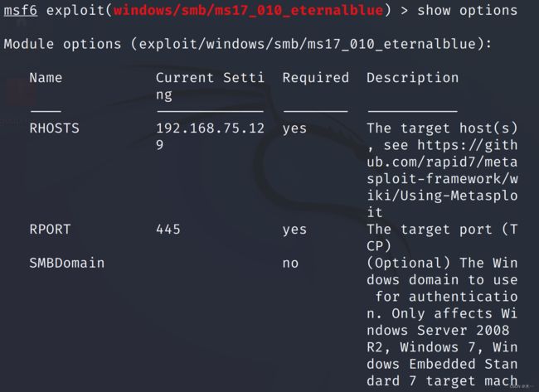The width and height of the screenshot is (539, 392).
Task: Select the 'Required' column header
Action: tap(316, 78)
